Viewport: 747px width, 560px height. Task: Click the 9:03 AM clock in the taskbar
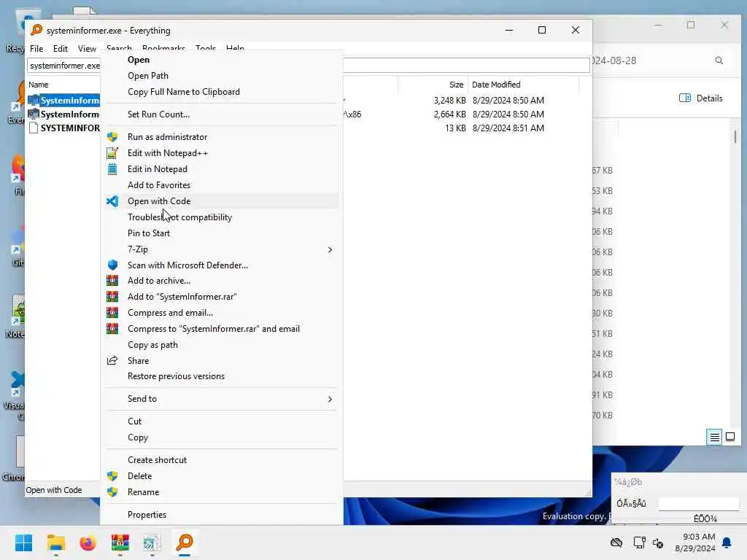[698, 537]
